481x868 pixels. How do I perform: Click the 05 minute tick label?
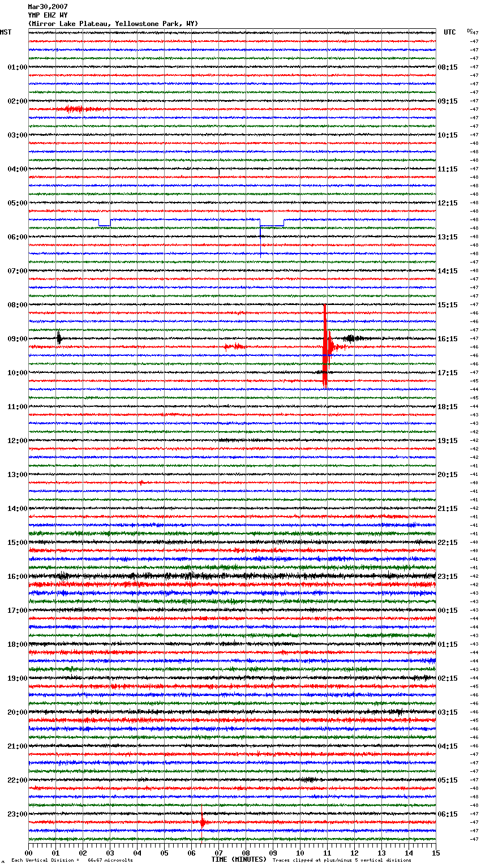164,853
